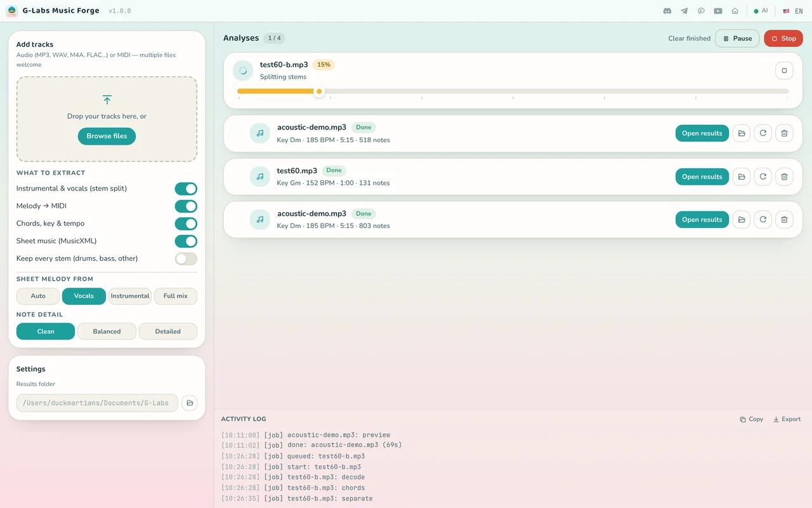
Task: Click the test60-b.mp3 progress bar handle
Action: 319,91
